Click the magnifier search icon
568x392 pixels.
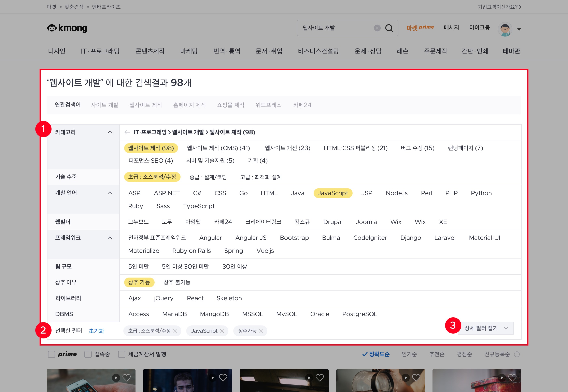click(389, 28)
